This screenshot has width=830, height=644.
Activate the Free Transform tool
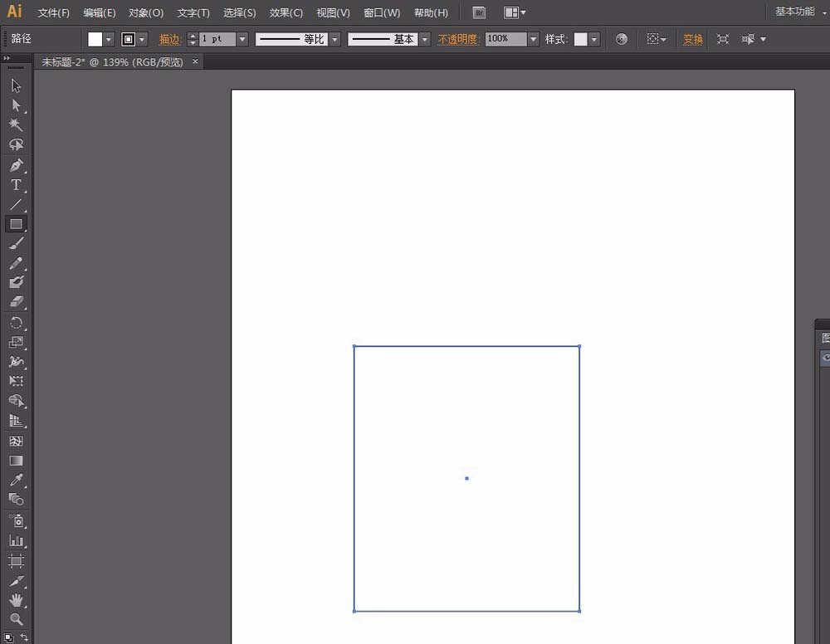click(x=16, y=381)
